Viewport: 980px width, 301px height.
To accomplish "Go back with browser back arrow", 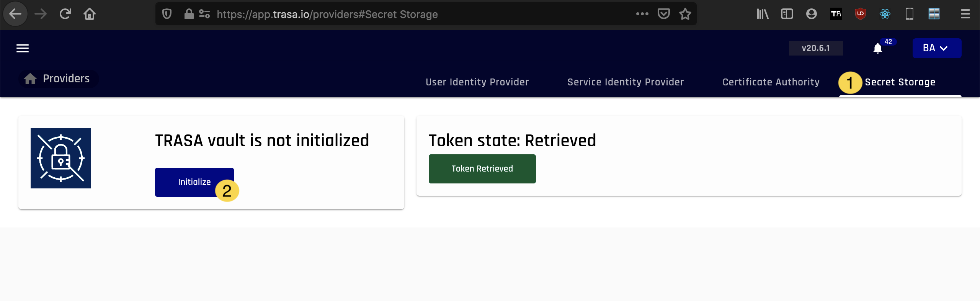I will [x=15, y=14].
